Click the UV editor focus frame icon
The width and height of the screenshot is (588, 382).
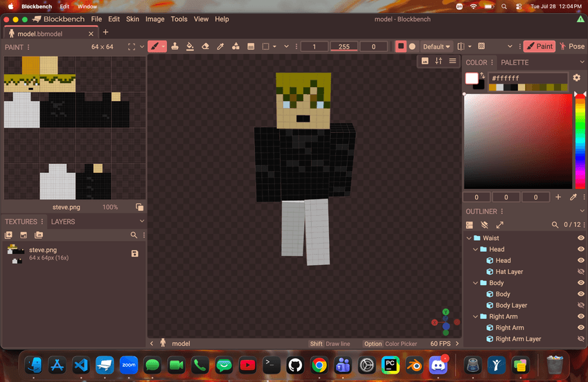(x=132, y=47)
